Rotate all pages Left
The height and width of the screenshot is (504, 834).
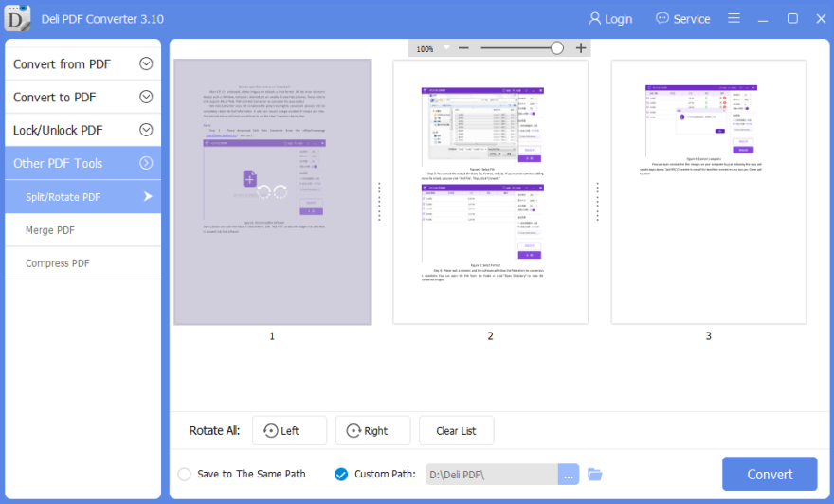[289, 431]
